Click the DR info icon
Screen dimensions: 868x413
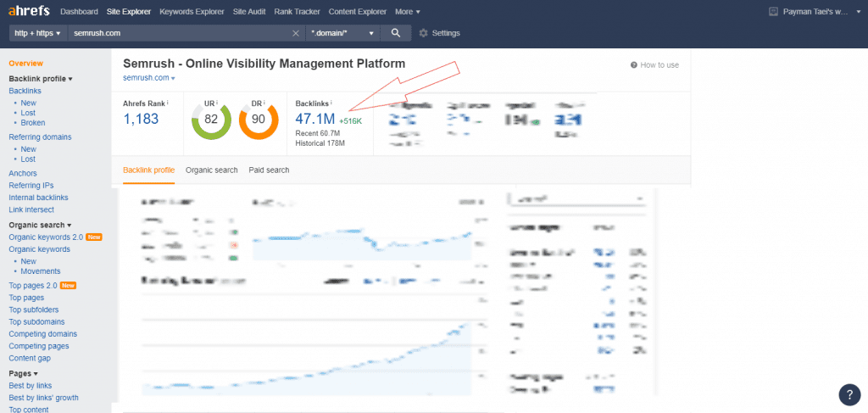coord(264,103)
